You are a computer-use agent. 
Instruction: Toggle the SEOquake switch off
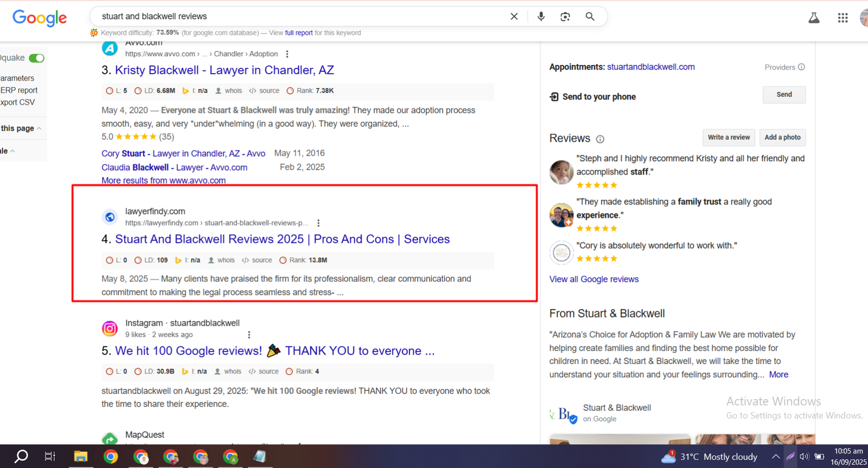[37, 58]
